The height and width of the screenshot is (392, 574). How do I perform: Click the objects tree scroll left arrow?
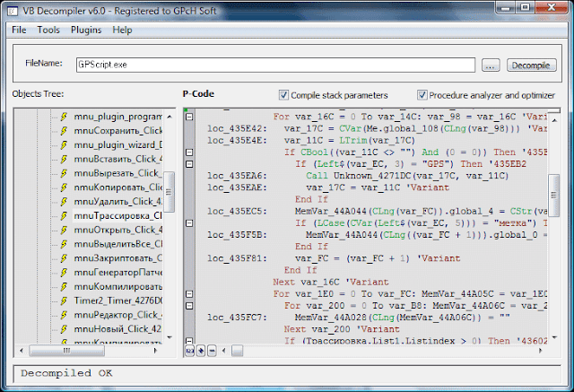[x=22, y=351]
